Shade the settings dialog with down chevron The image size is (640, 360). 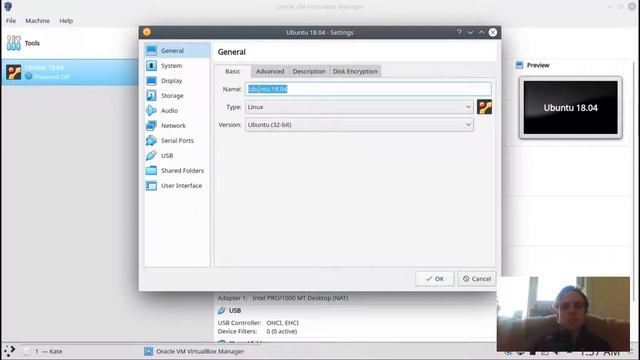(471, 32)
